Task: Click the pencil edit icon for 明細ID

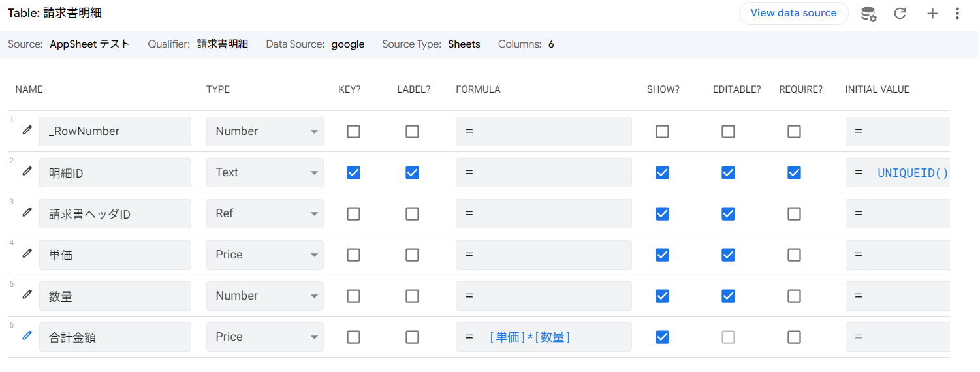Action: 27,171
